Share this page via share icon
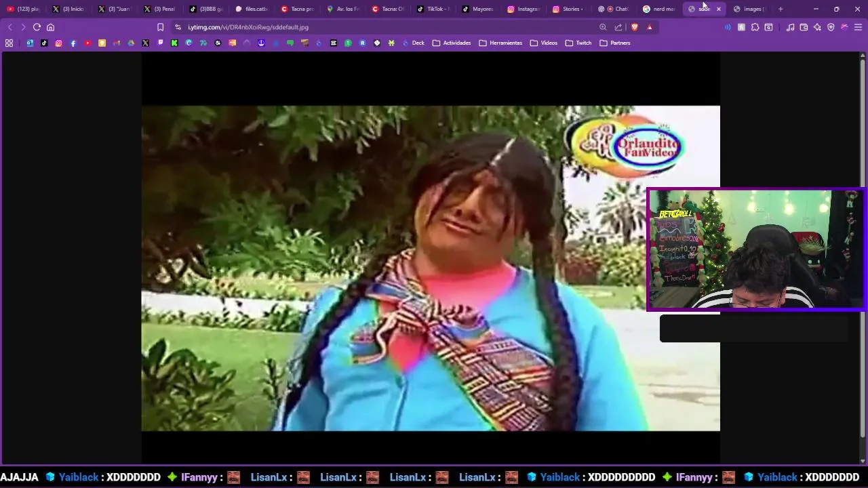 coord(618,27)
